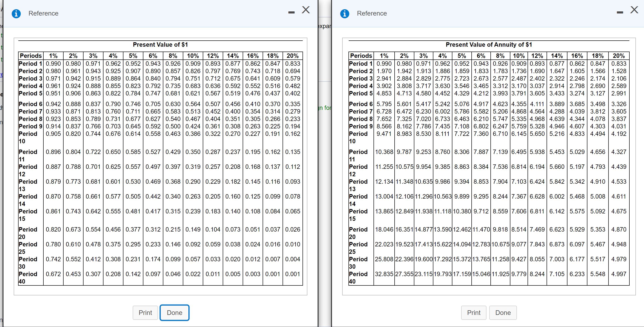Minimize the Present Value of $1 dialog

[x=292, y=13]
